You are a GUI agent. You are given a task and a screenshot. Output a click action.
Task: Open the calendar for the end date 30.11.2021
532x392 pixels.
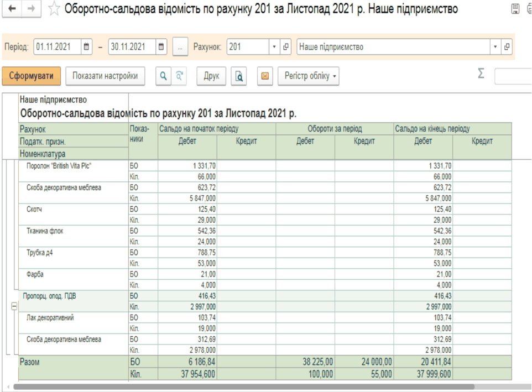(x=161, y=47)
